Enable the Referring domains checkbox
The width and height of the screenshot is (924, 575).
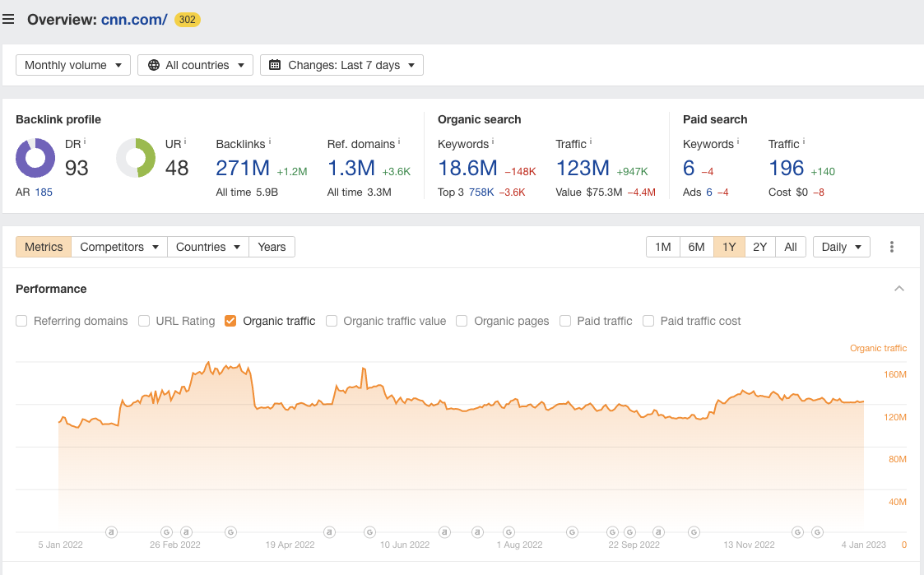pyautogui.click(x=21, y=321)
